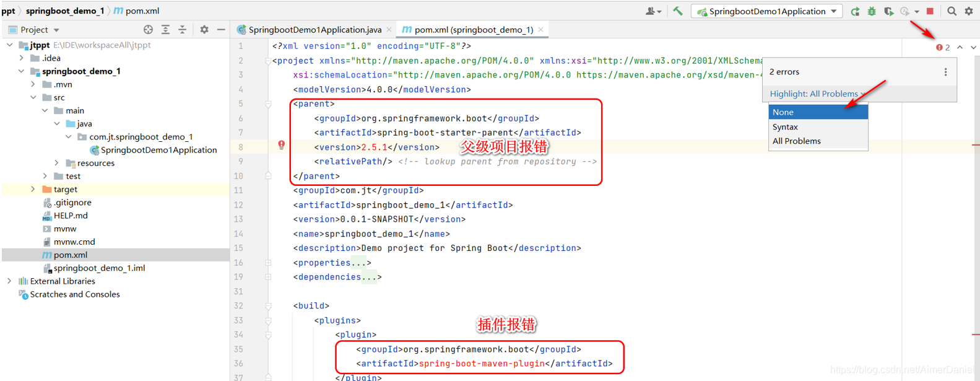Select None highlight level
The width and height of the screenshot is (980, 381).
tap(818, 112)
